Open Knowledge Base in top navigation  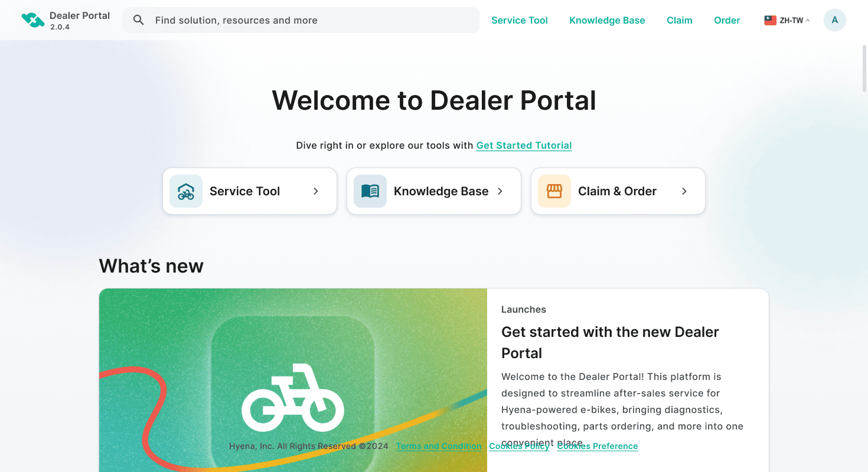[607, 20]
